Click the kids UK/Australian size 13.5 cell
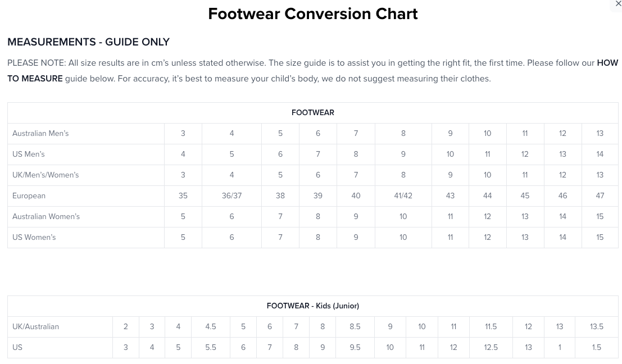 (596, 327)
